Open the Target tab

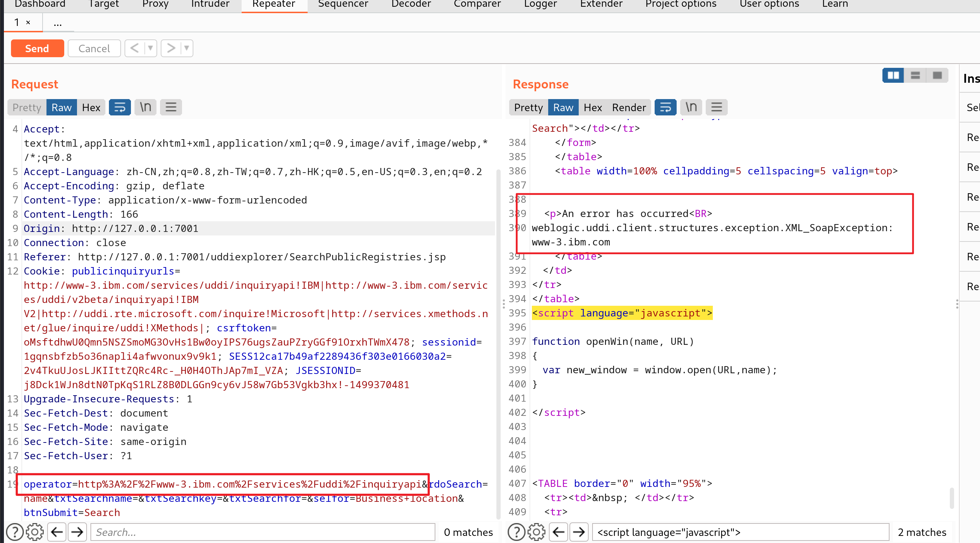[x=104, y=4]
